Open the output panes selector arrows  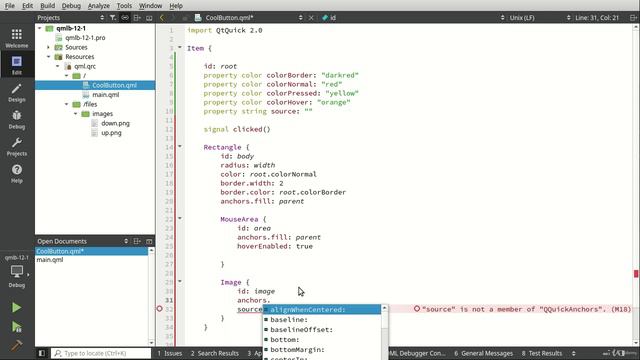[573, 353]
